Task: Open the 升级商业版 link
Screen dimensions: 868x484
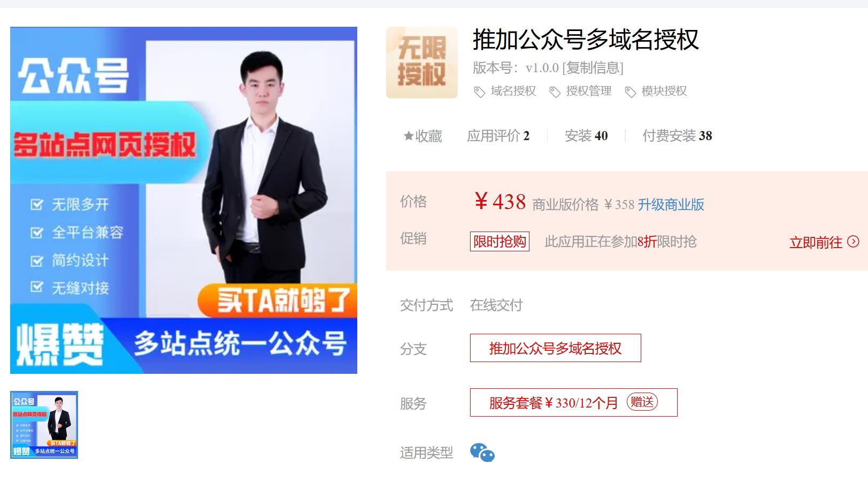Action: [671, 204]
